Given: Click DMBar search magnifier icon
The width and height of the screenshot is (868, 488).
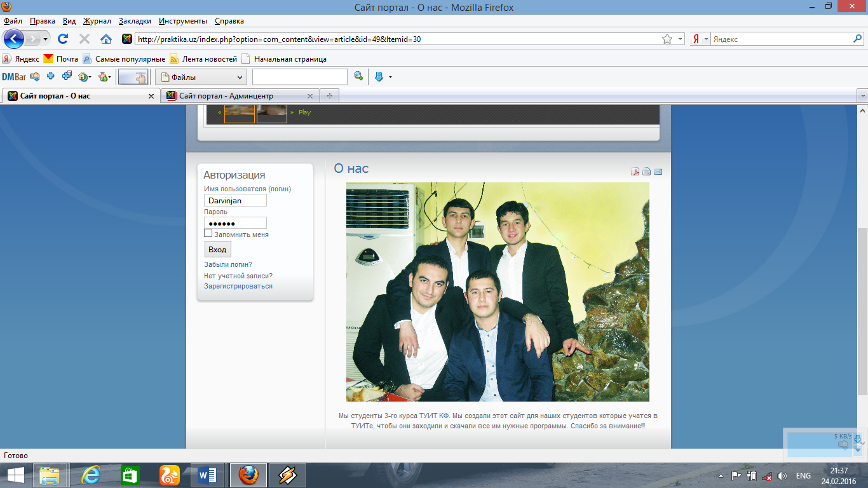Looking at the screenshot, I should 358,77.
